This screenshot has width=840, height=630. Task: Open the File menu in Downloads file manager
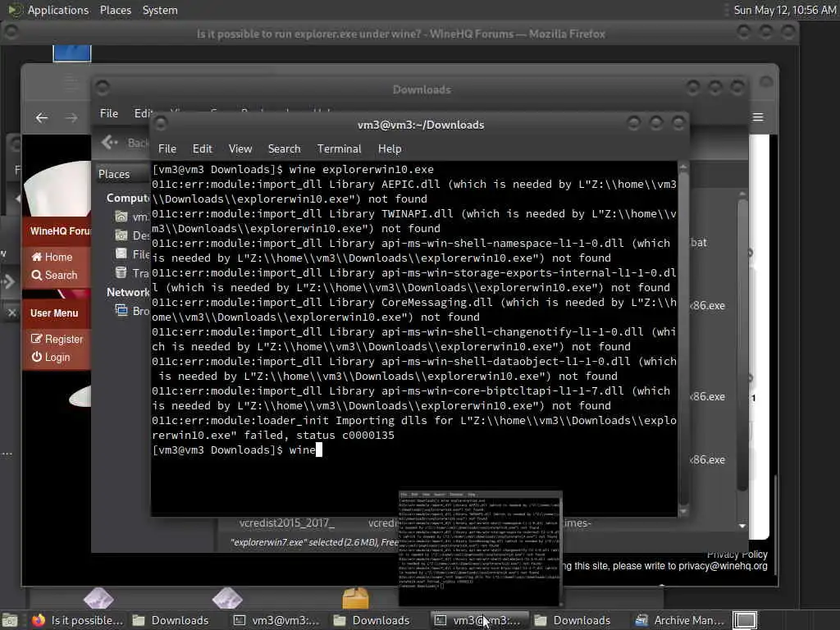[109, 113]
